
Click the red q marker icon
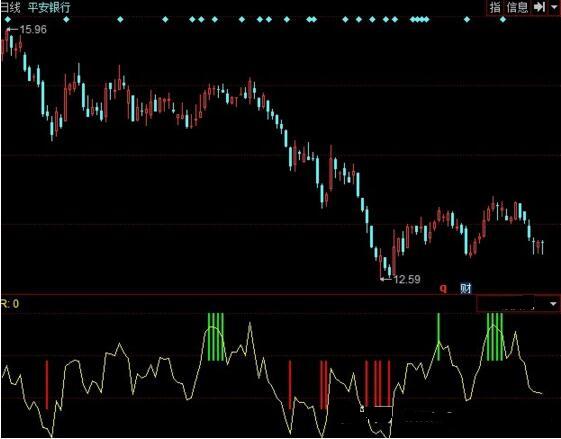(443, 288)
